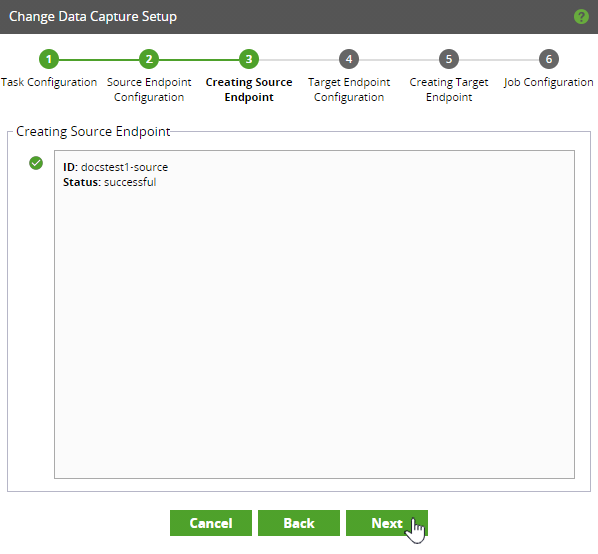The image size is (598, 554).
Task: Click the green success checkmark icon
Action: (36, 163)
